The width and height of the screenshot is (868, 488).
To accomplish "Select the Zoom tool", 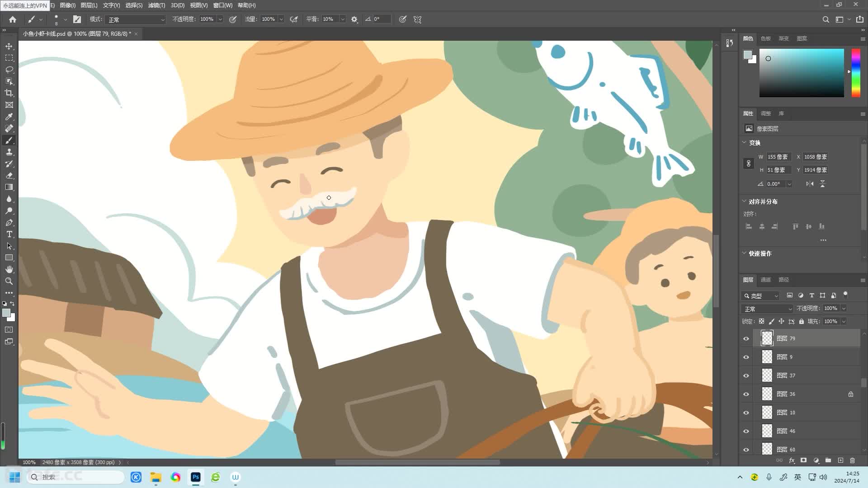I will [x=9, y=281].
